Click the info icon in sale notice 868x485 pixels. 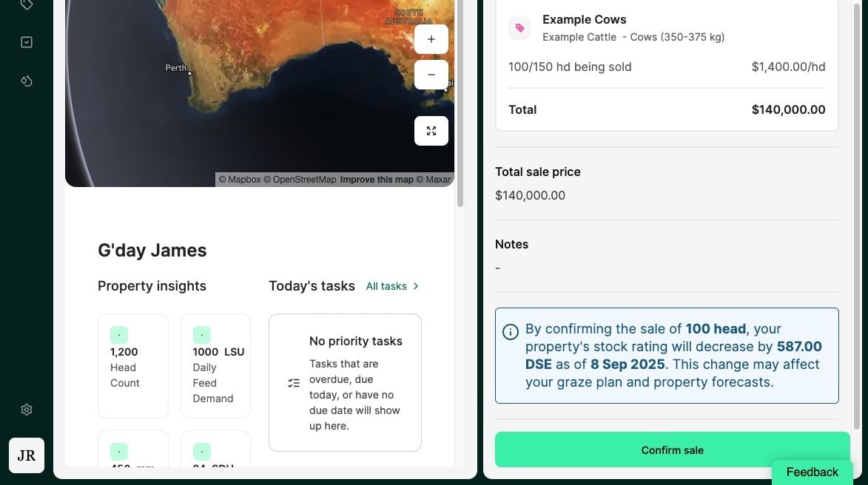click(x=511, y=332)
